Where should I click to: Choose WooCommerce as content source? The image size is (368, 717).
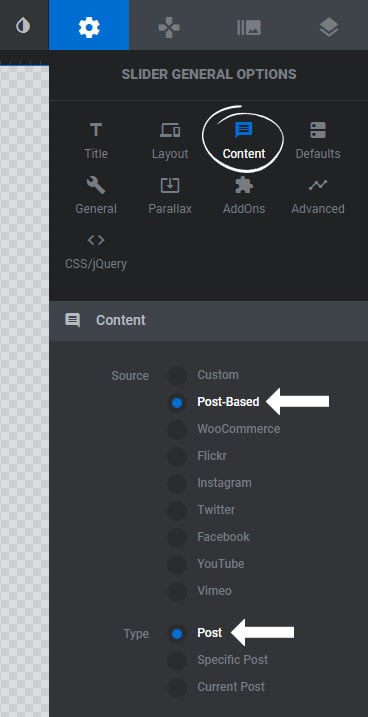click(176, 430)
